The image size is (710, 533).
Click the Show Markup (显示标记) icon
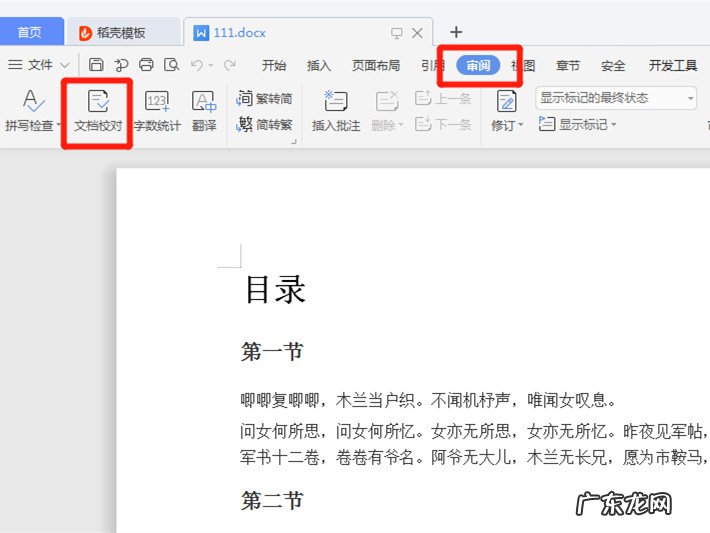pos(547,124)
